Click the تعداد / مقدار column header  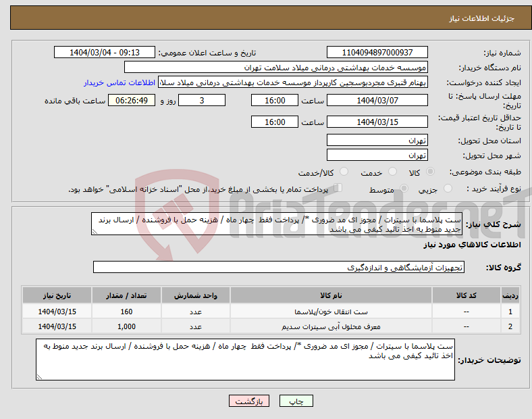[x=126, y=295]
